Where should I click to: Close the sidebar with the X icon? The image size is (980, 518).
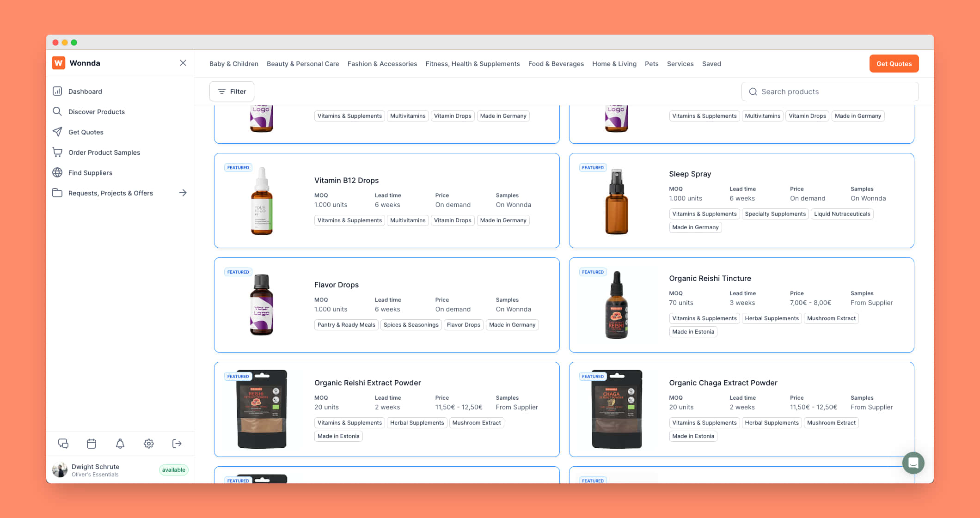coord(183,63)
